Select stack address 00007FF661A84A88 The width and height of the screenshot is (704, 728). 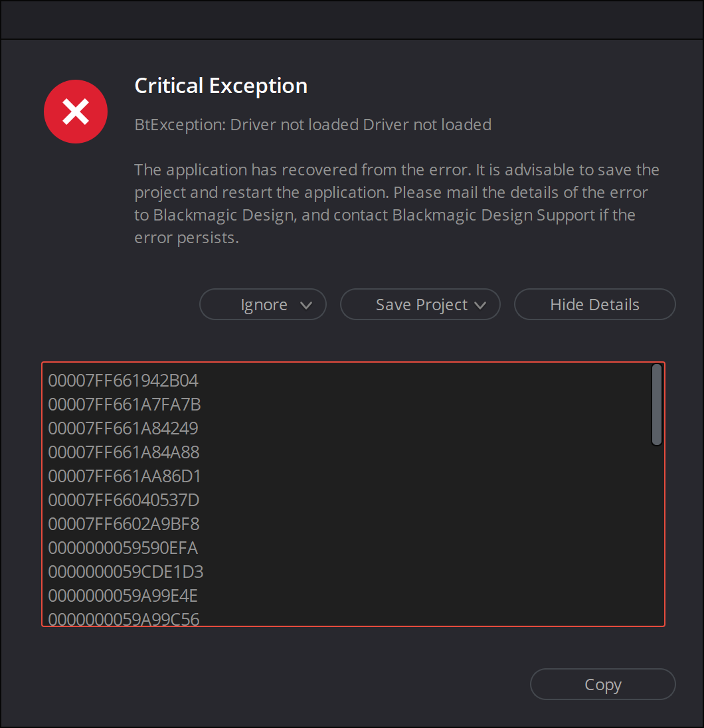point(124,452)
